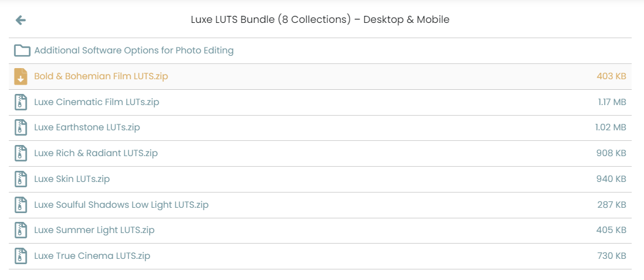This screenshot has width=644, height=280.
Task: Download Bold & Bohemian Film LUTS.zip
Action: pyautogui.click(x=320, y=76)
